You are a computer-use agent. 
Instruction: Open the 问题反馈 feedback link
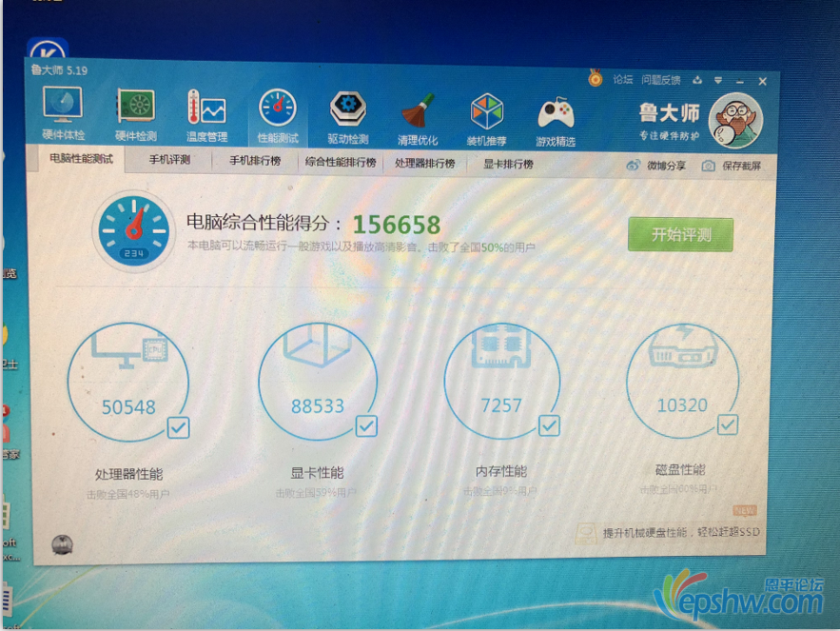[x=660, y=80]
